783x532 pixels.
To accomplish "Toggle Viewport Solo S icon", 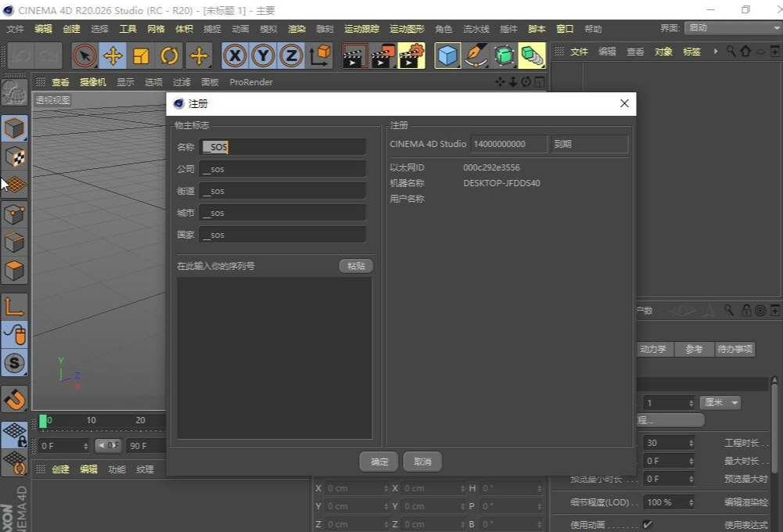I will tap(15, 363).
